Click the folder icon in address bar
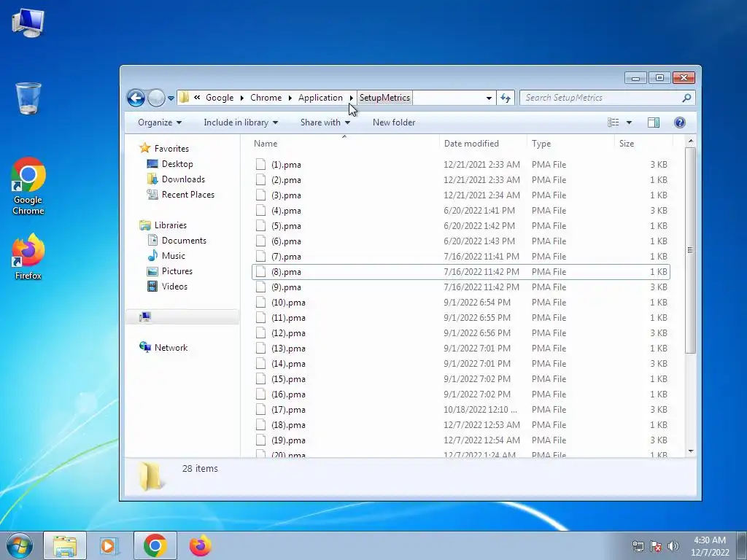 click(184, 98)
